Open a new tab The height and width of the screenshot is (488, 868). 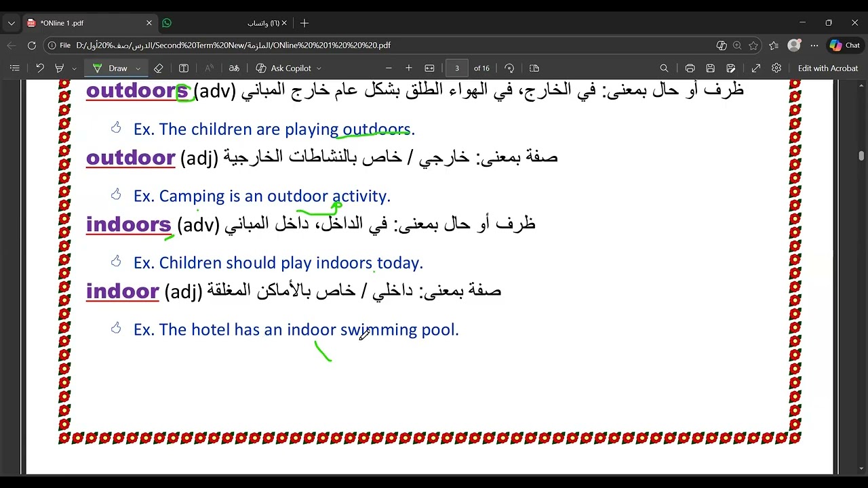click(x=304, y=23)
